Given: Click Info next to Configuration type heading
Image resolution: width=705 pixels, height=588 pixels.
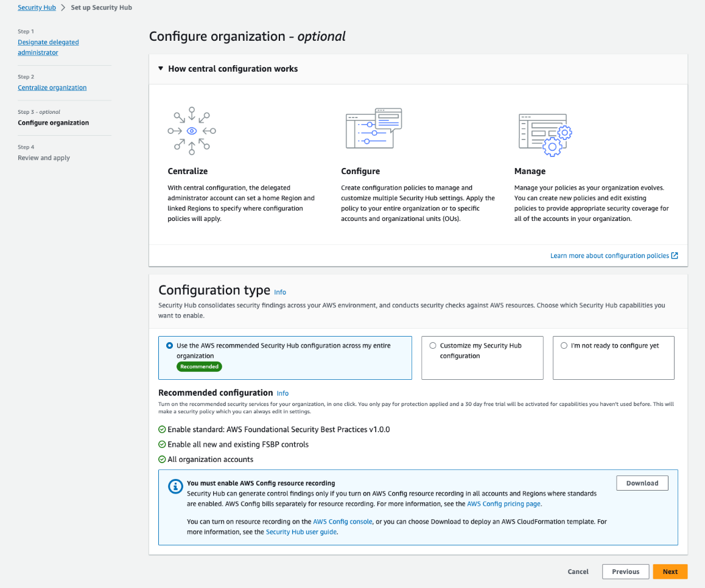Looking at the screenshot, I should (x=279, y=292).
